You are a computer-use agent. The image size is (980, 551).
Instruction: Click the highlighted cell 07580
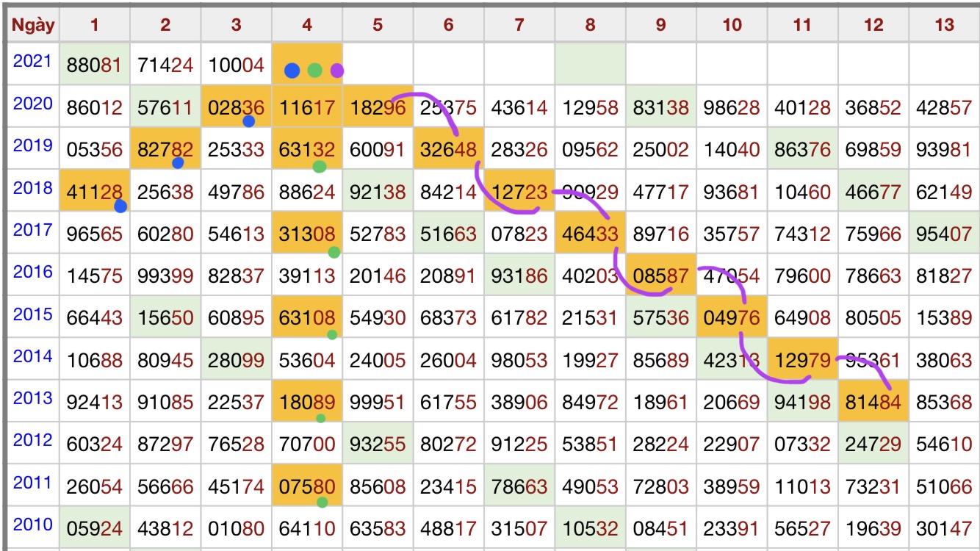pyautogui.click(x=307, y=486)
